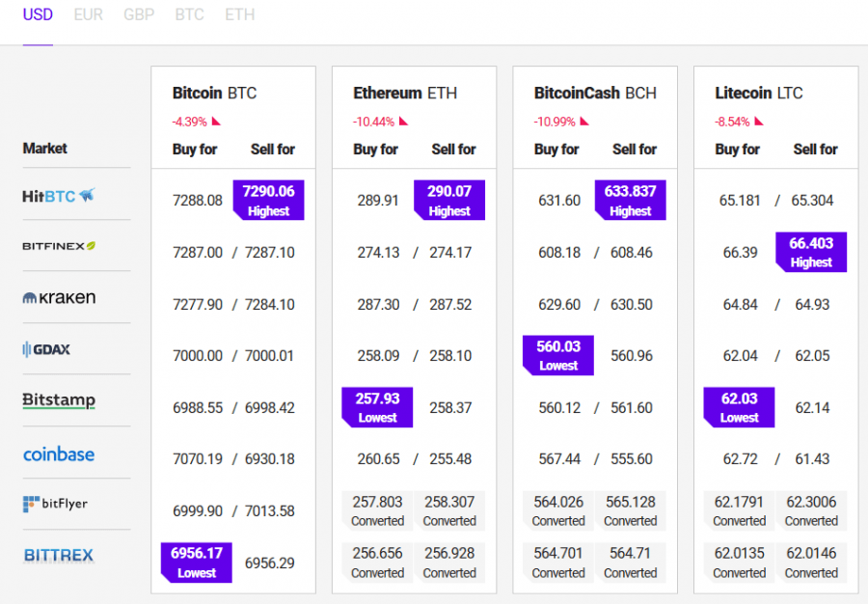Click the 62.1791 Converted Litecoin buy price
868x604 pixels.
(739, 511)
